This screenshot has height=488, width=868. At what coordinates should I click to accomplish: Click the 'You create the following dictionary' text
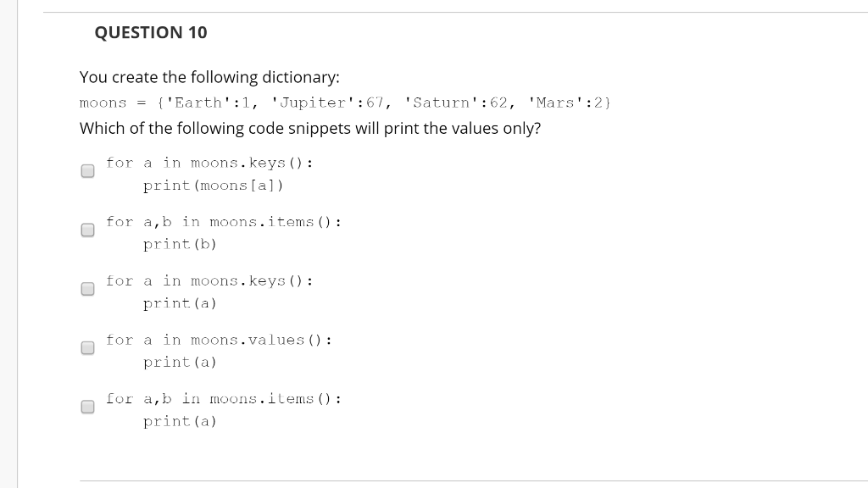coord(209,77)
